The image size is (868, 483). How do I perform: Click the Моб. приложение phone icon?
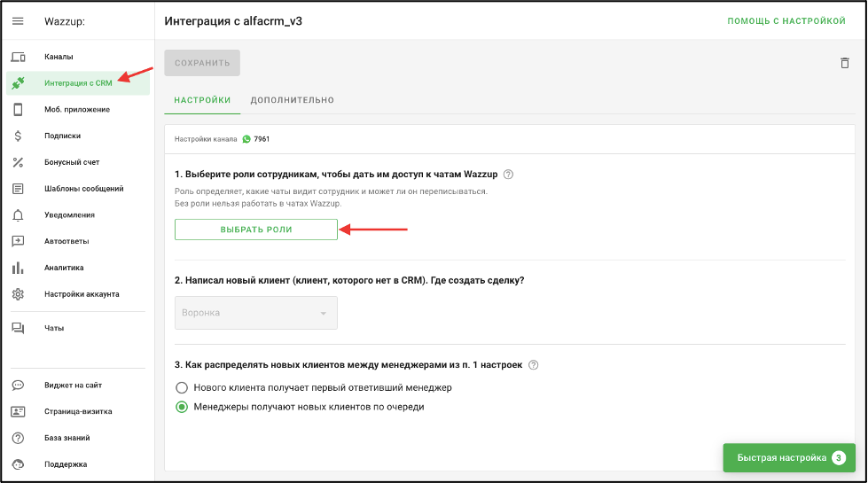pos(19,110)
